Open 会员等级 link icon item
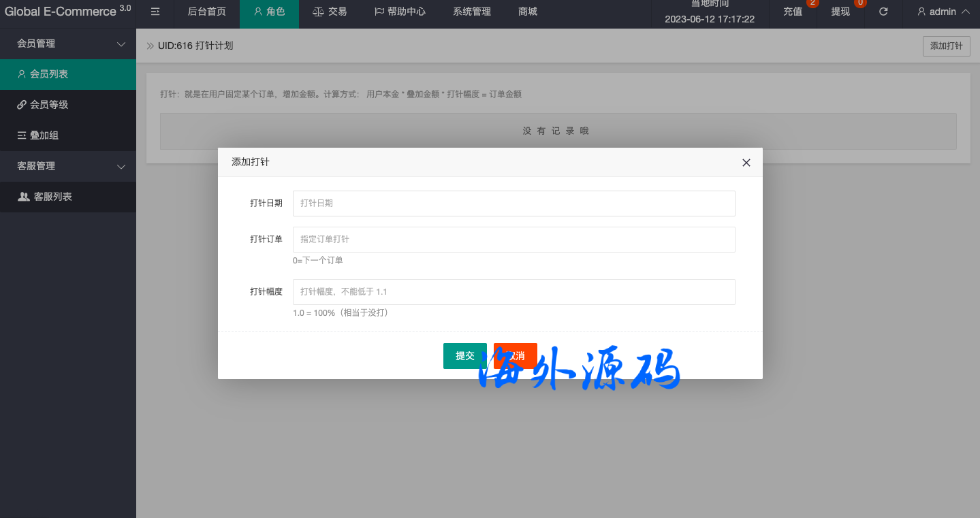 click(x=49, y=105)
